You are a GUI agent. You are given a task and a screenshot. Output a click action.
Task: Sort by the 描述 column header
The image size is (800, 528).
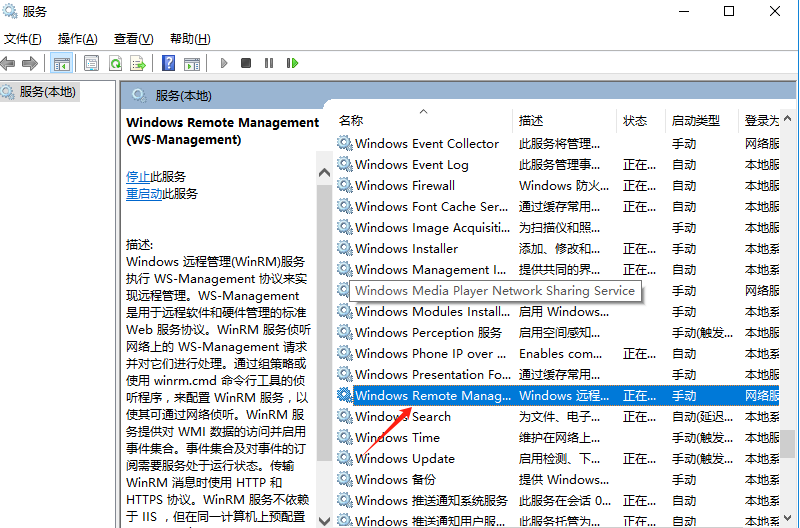564,120
